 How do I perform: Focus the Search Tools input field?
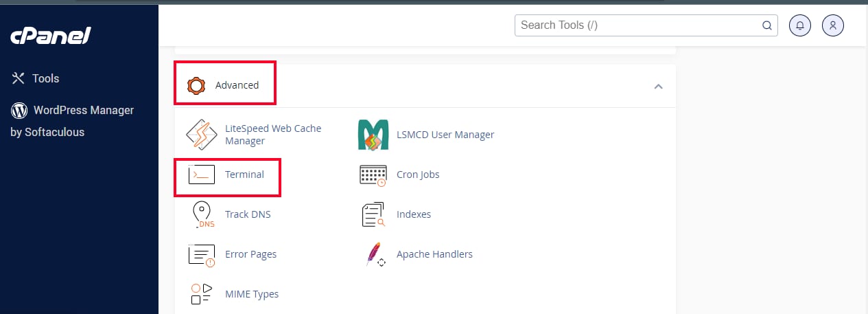(x=638, y=25)
